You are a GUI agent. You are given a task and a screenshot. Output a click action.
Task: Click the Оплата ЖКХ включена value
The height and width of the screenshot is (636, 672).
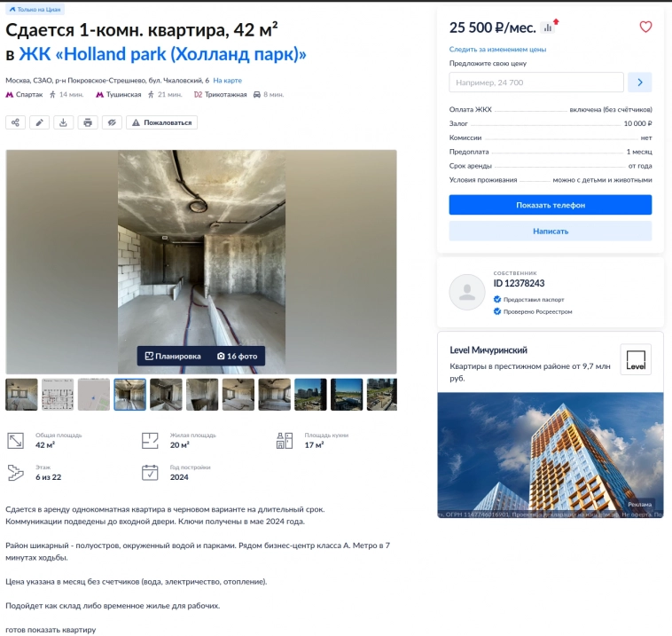(611, 110)
